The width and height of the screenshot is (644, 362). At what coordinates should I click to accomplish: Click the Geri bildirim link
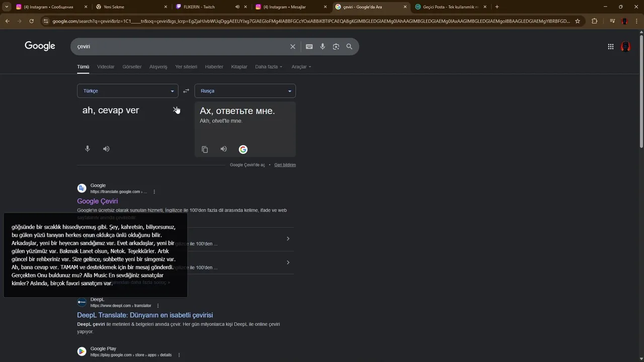[x=285, y=165]
